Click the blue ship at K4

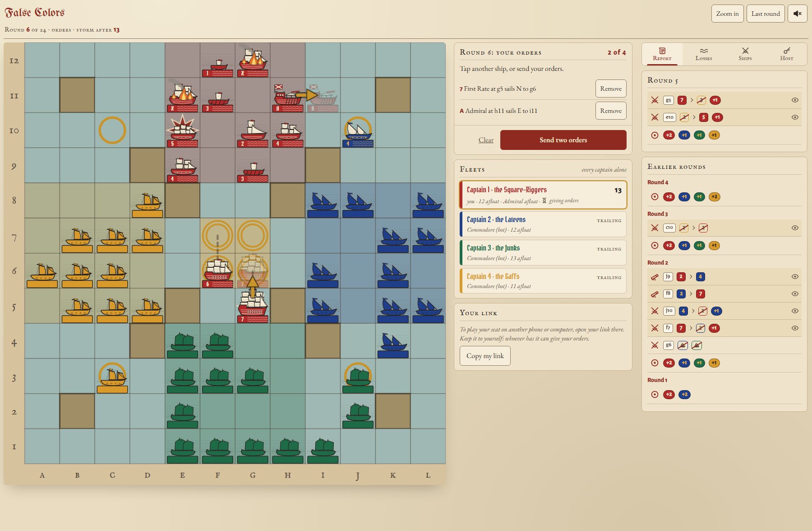click(393, 345)
